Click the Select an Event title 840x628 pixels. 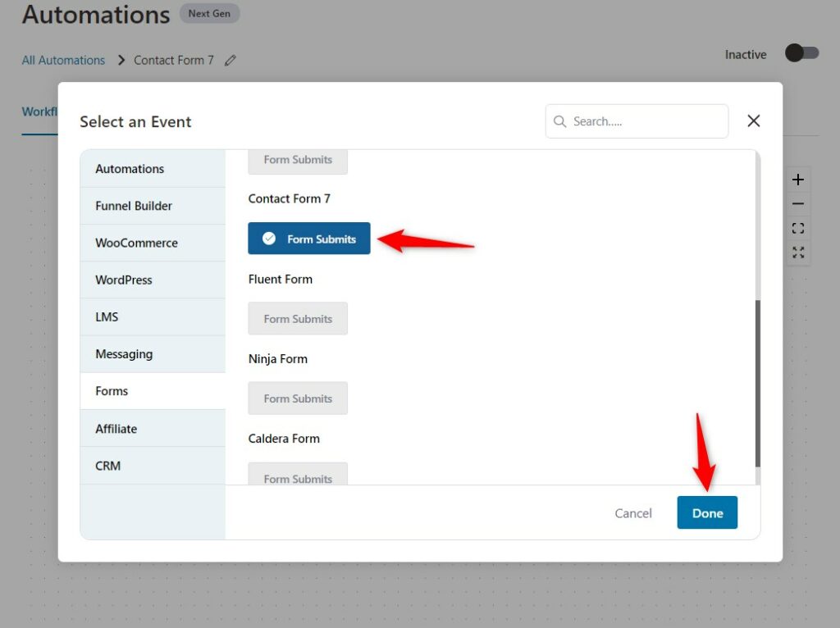click(x=135, y=121)
